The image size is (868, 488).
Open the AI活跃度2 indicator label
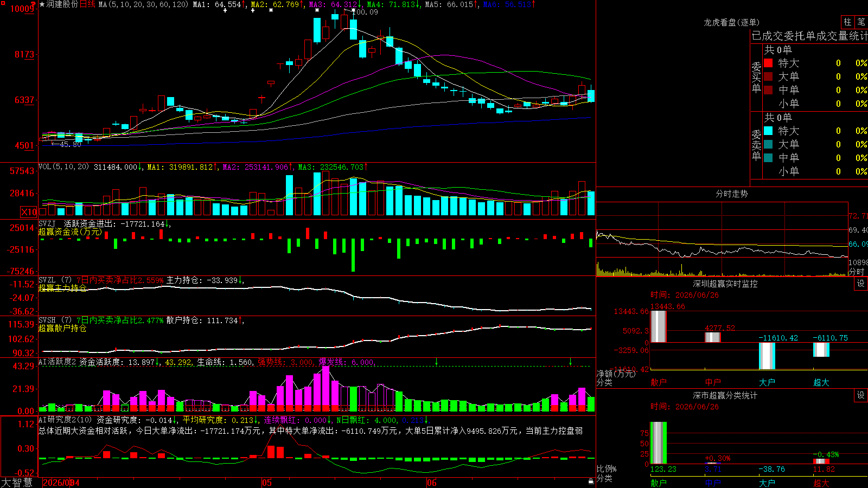(58, 362)
